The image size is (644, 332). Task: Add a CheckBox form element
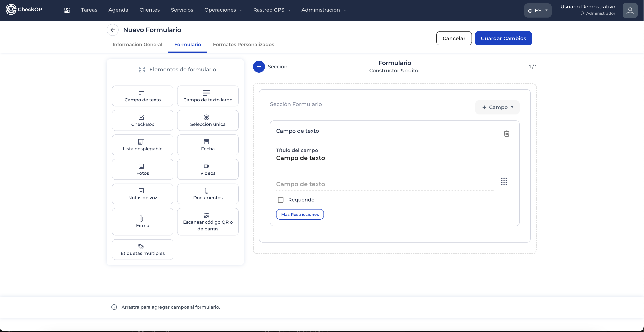point(142,120)
